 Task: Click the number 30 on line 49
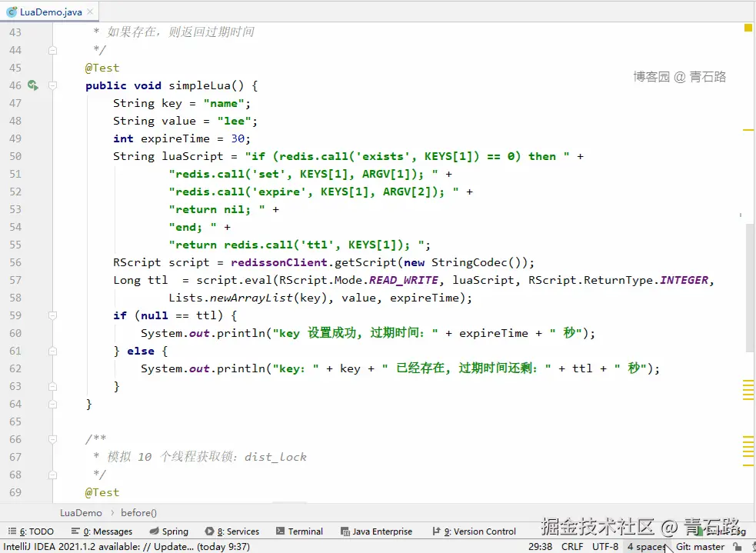click(x=238, y=139)
